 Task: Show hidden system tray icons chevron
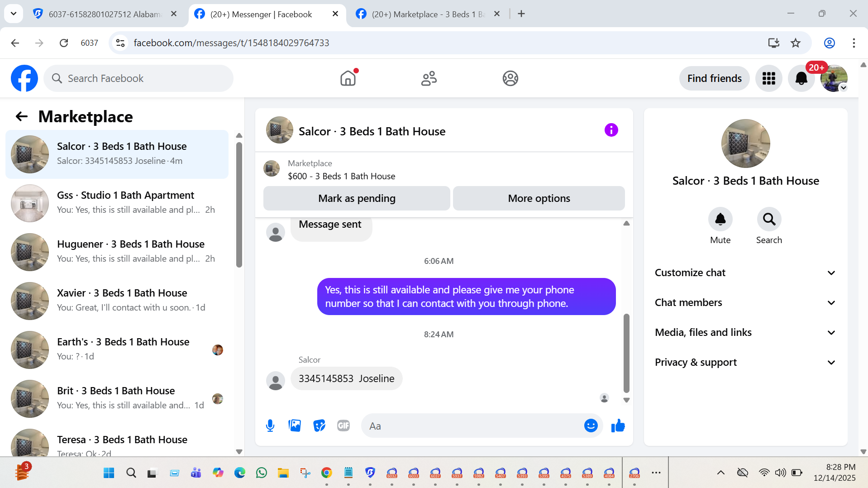pos(720,473)
